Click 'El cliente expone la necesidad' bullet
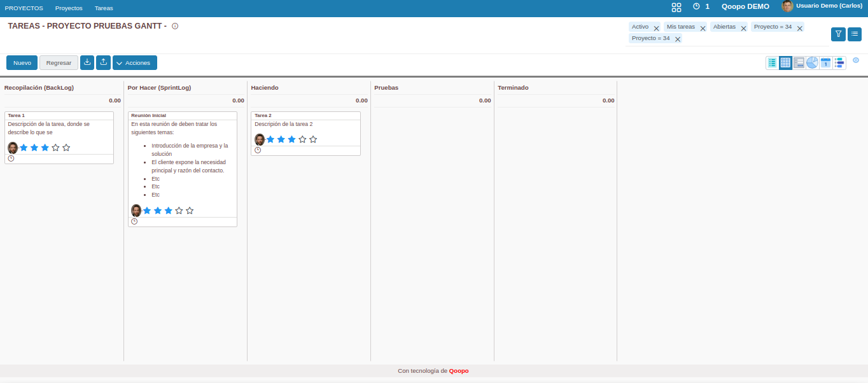This screenshot has width=868, height=383. [x=188, y=166]
